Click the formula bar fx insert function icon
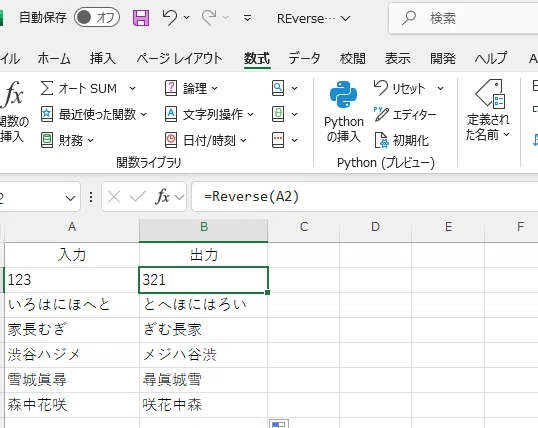Image resolution: width=538 pixels, height=428 pixels. pos(163,197)
